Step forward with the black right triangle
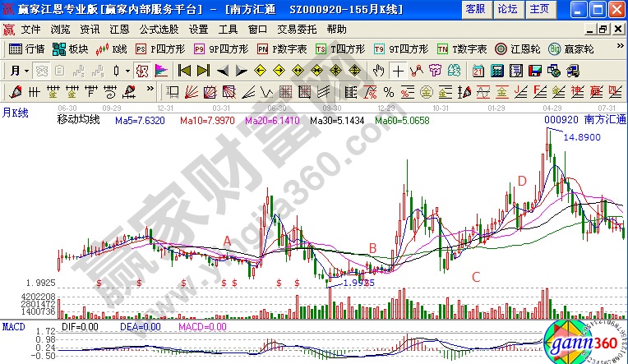Viewport: 628px width, 364px height. (241, 71)
